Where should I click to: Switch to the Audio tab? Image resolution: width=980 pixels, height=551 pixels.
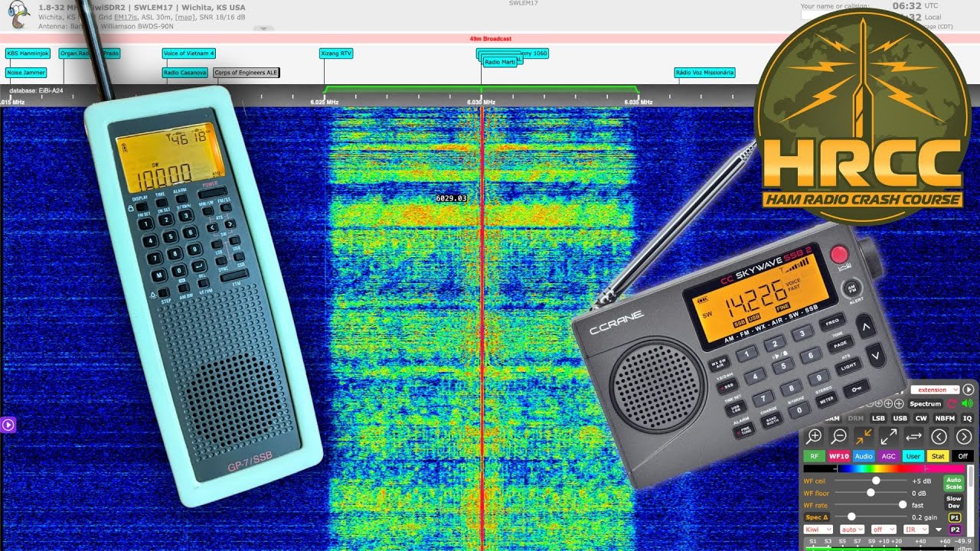coord(864,455)
